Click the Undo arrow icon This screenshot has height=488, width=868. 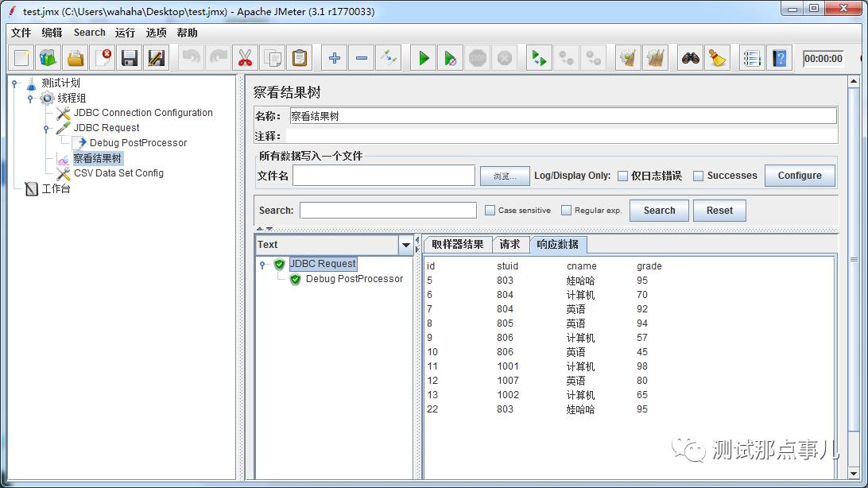point(192,58)
